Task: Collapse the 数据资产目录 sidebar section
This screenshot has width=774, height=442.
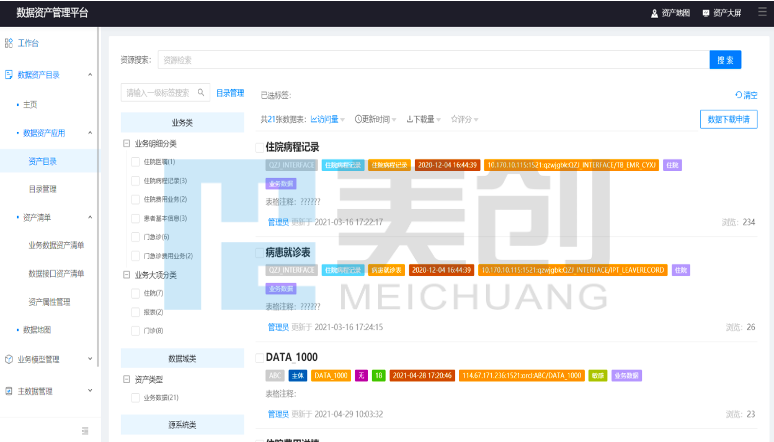Action: click(90, 75)
